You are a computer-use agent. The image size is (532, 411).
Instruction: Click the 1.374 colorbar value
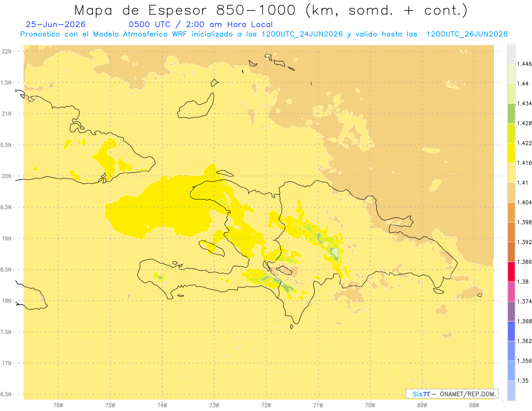(524, 302)
